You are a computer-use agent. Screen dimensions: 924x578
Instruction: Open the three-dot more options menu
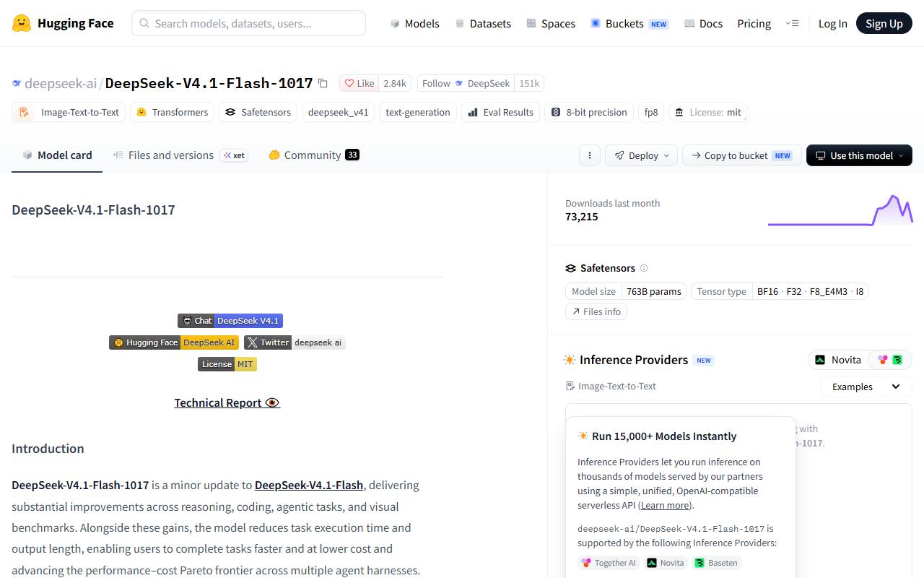click(x=590, y=155)
